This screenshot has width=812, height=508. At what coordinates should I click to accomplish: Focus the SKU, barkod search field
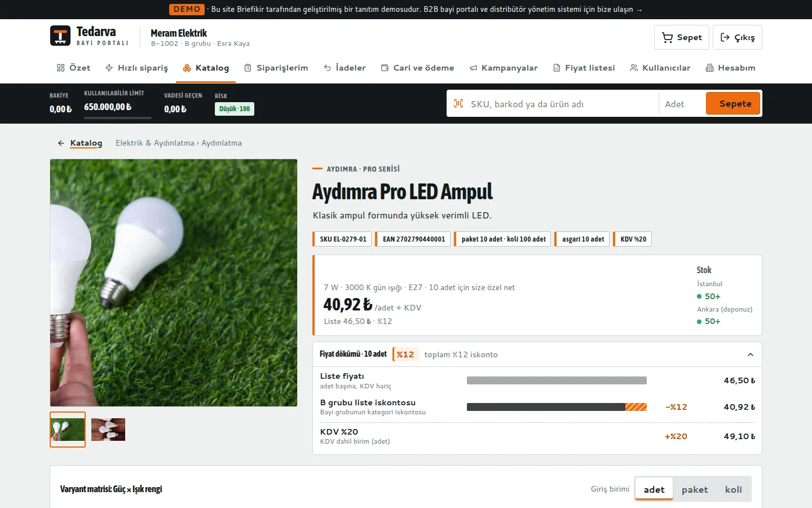pos(561,104)
